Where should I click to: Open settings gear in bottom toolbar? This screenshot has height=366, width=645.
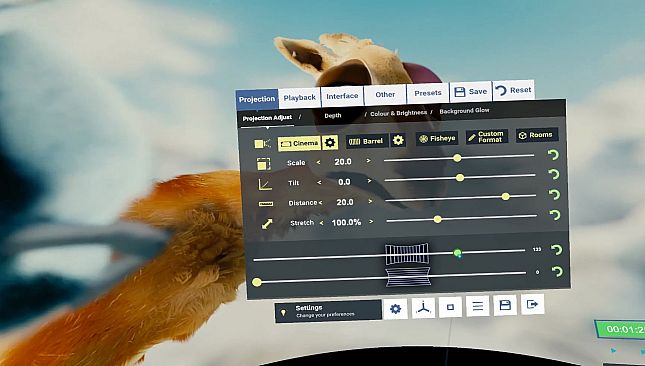tap(395, 309)
